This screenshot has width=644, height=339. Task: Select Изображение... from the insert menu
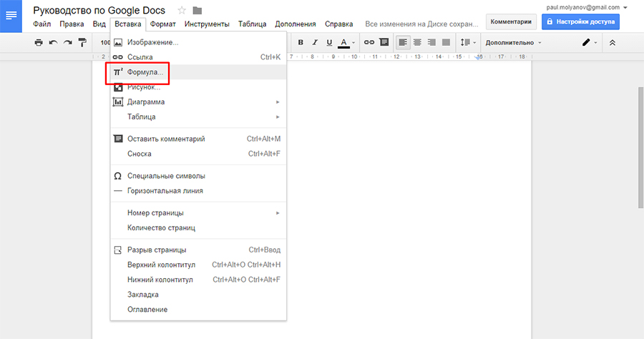pyautogui.click(x=198, y=42)
